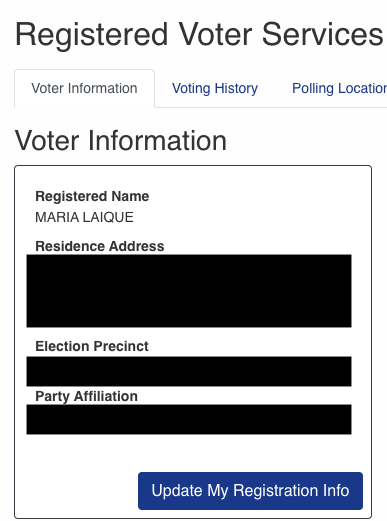This screenshot has width=387, height=521.
Task: Select the first name MARIA
Action: pyautogui.click(x=57, y=217)
